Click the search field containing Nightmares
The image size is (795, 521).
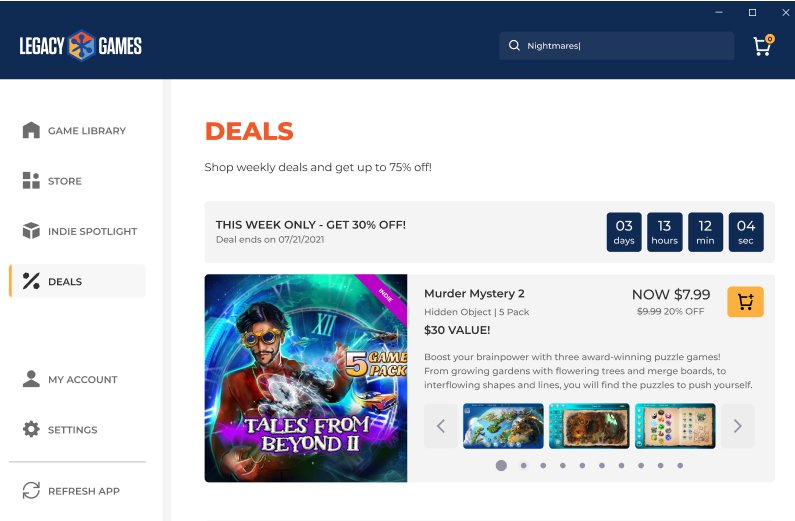point(617,46)
